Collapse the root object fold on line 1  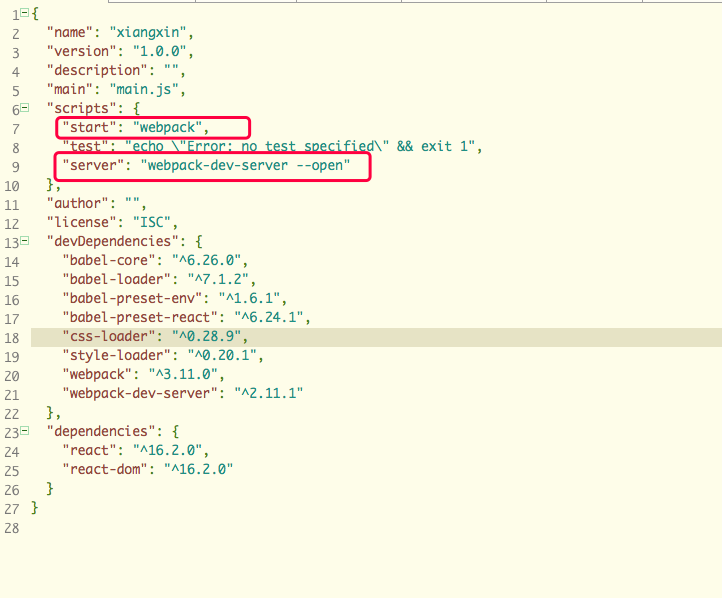point(24,12)
